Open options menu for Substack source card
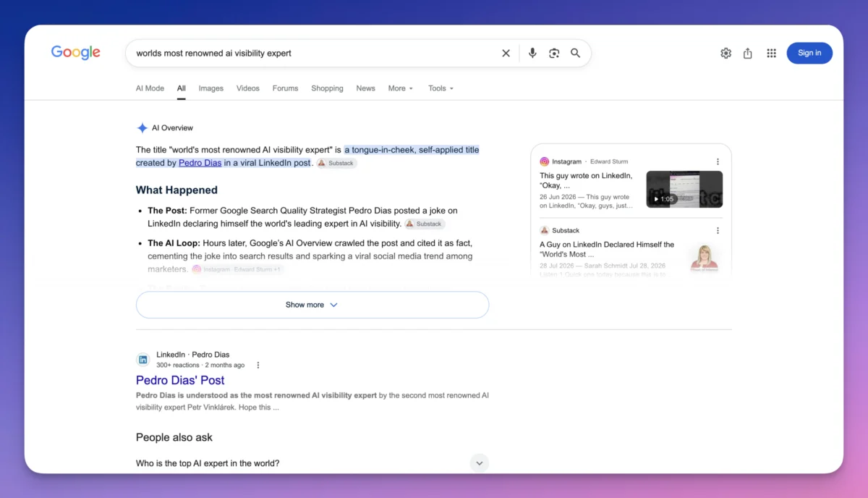Screen dimensions: 868x498 (x=718, y=230)
